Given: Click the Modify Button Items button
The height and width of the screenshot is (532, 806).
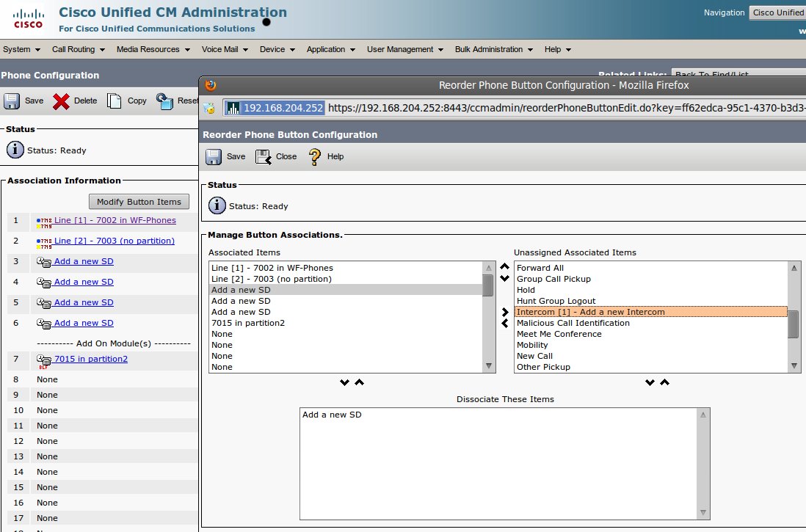Looking at the screenshot, I should click(139, 202).
